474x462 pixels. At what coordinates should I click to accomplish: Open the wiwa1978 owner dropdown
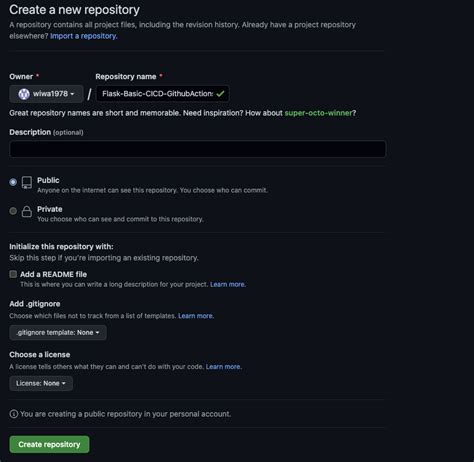coord(46,94)
